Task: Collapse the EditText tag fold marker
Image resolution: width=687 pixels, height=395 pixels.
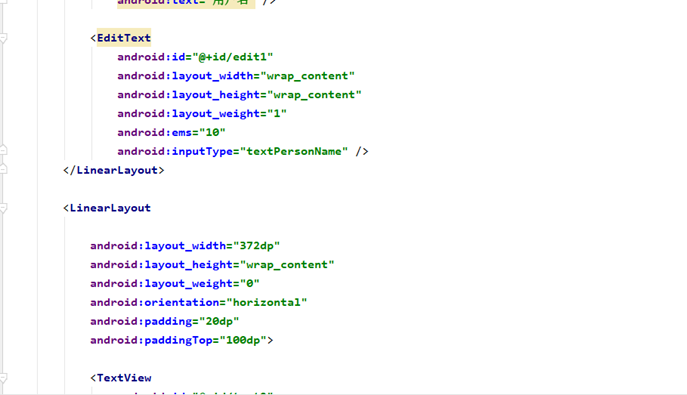Action: tap(3, 39)
